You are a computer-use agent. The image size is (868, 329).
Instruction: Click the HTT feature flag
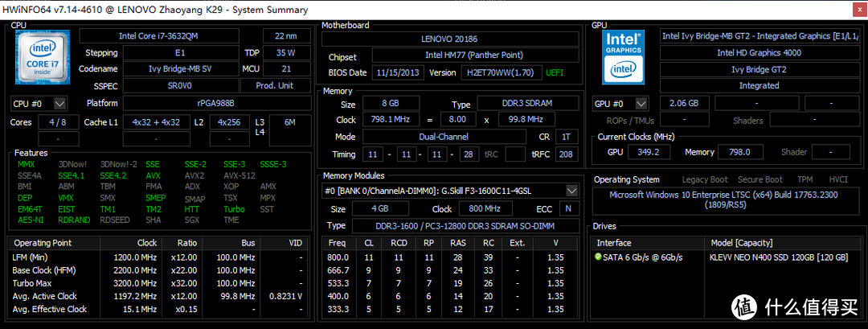[x=192, y=209]
